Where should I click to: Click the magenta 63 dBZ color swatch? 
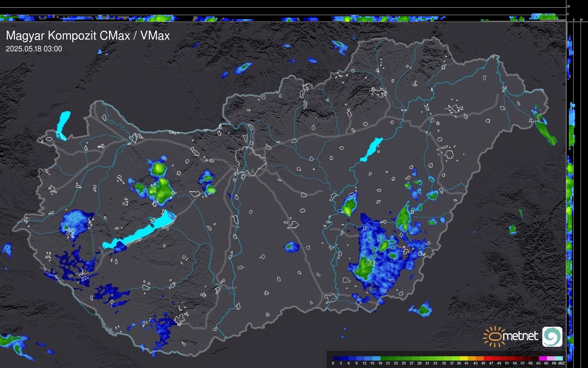[543, 359]
